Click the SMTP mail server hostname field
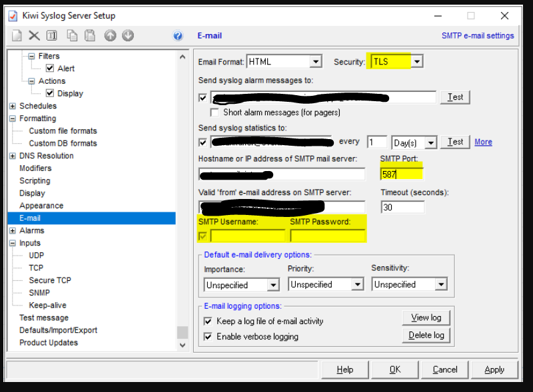 point(282,174)
